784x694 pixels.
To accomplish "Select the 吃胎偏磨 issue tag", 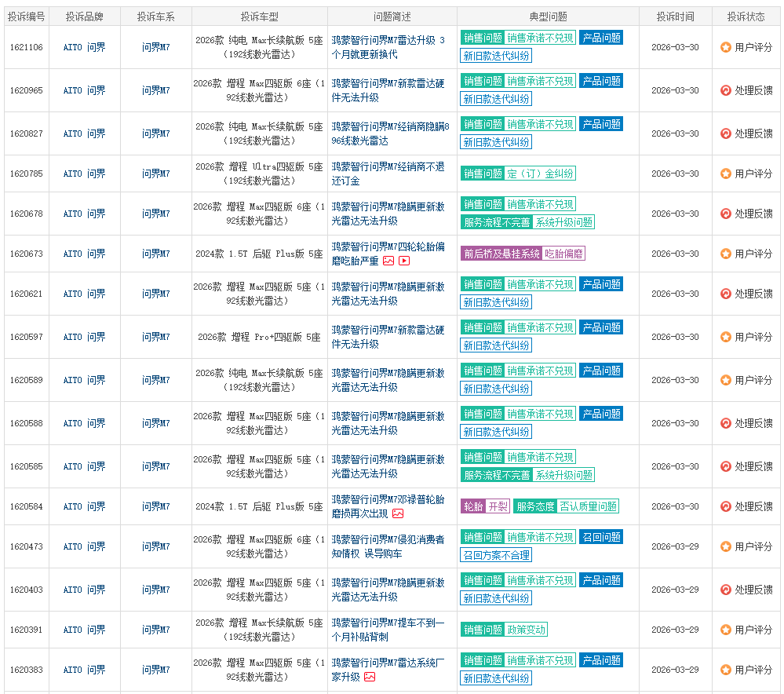I will 563,254.
